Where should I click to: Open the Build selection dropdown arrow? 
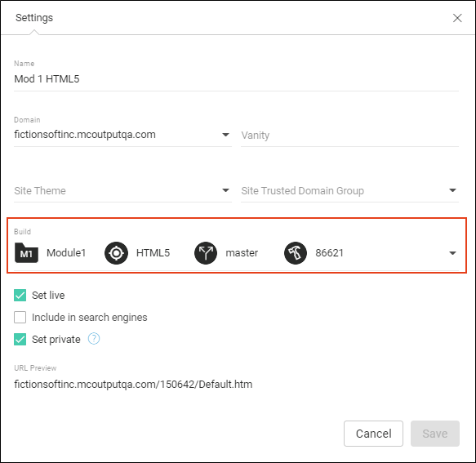452,253
